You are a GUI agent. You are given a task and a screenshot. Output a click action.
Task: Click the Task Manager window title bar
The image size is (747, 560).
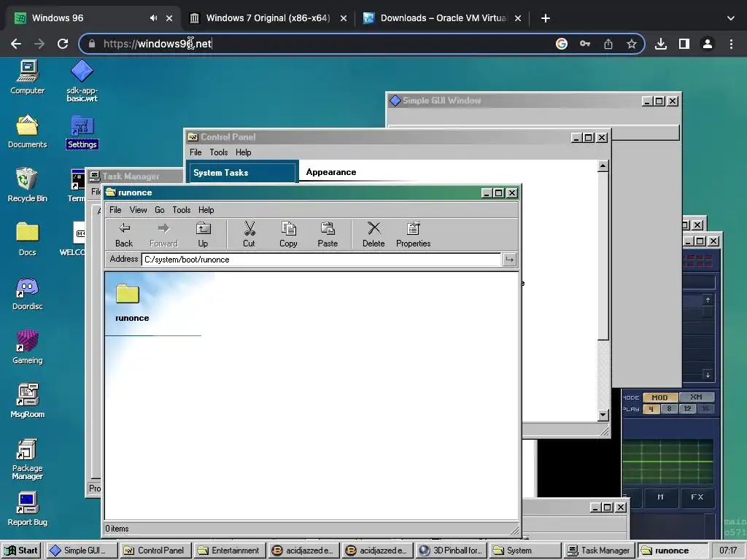pos(135,176)
